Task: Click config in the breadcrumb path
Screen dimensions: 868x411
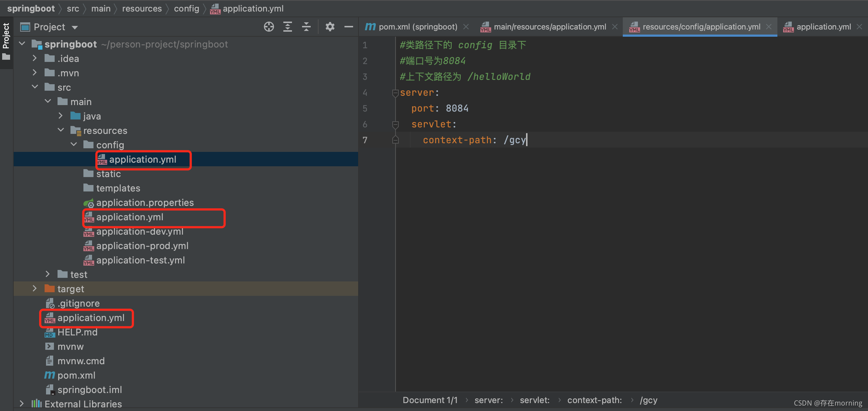Action: tap(187, 8)
